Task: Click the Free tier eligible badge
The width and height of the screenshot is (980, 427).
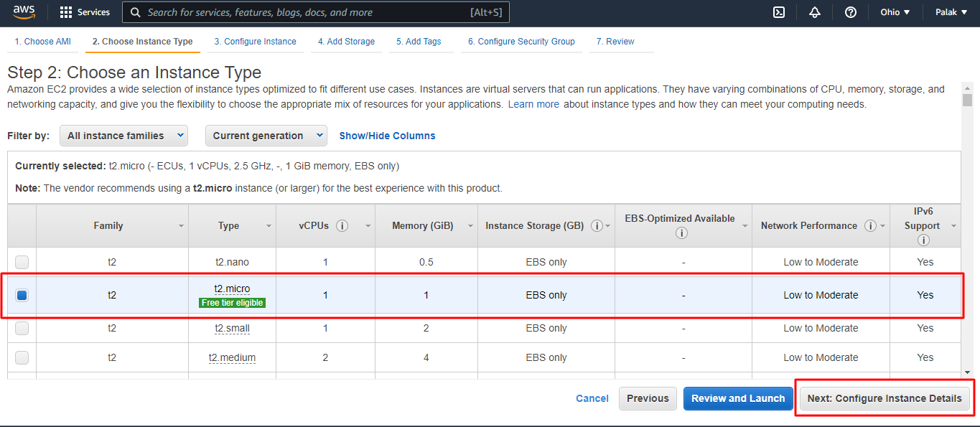Action: (232, 303)
